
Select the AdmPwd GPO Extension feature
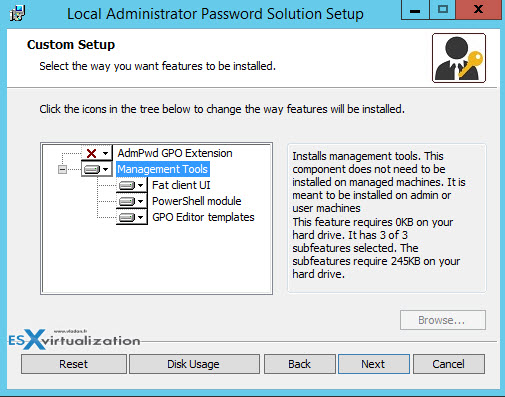coord(175,153)
